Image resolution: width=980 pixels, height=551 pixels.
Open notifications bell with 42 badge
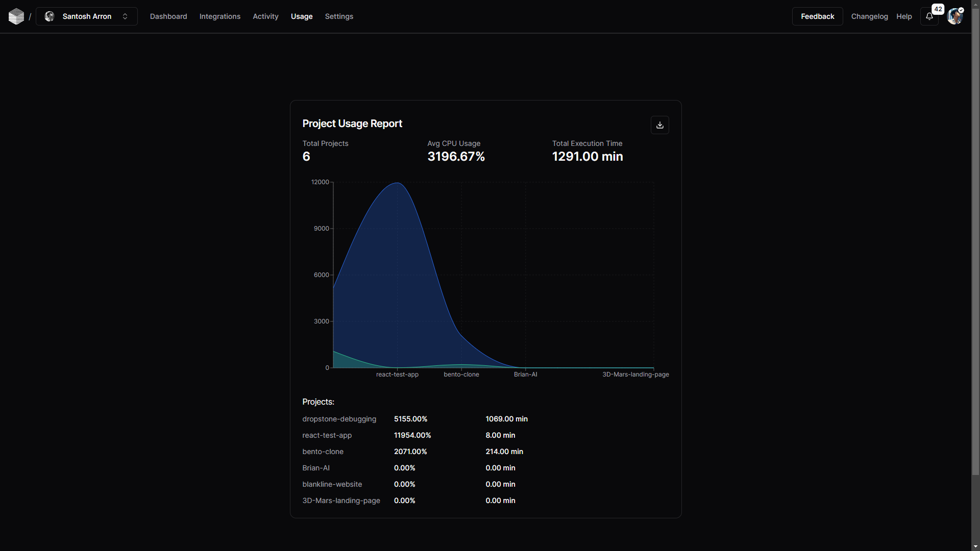(x=929, y=16)
